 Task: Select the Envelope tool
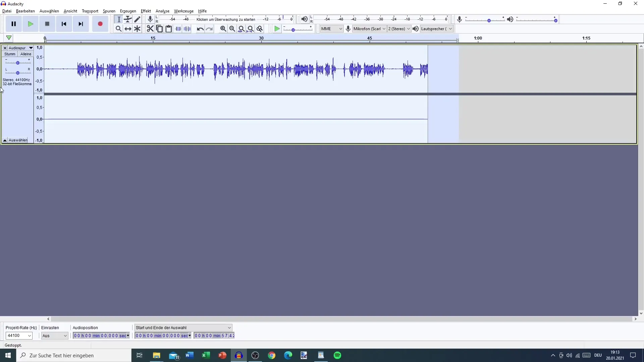pos(128,19)
